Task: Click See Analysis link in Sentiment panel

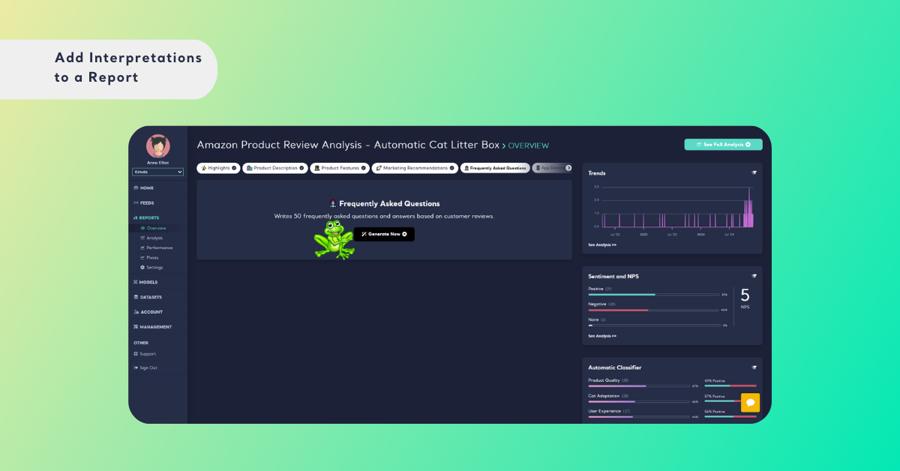Action: click(x=602, y=336)
